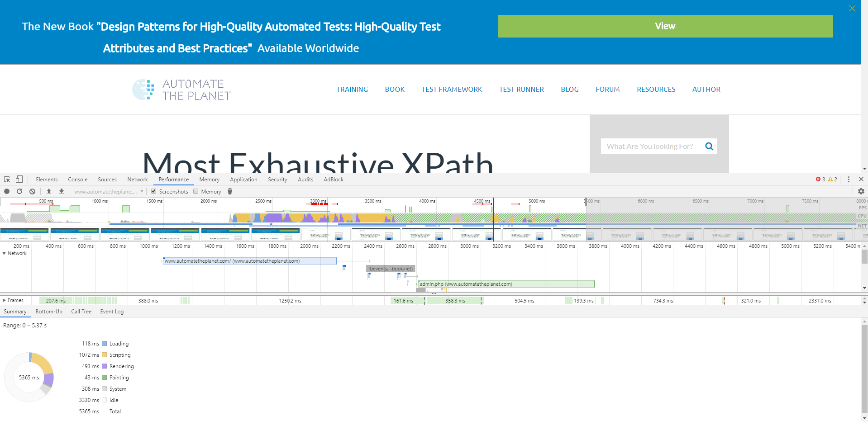Collapse the Network track section
Viewport: 868px width, 421px height.
pyautogui.click(x=4, y=253)
